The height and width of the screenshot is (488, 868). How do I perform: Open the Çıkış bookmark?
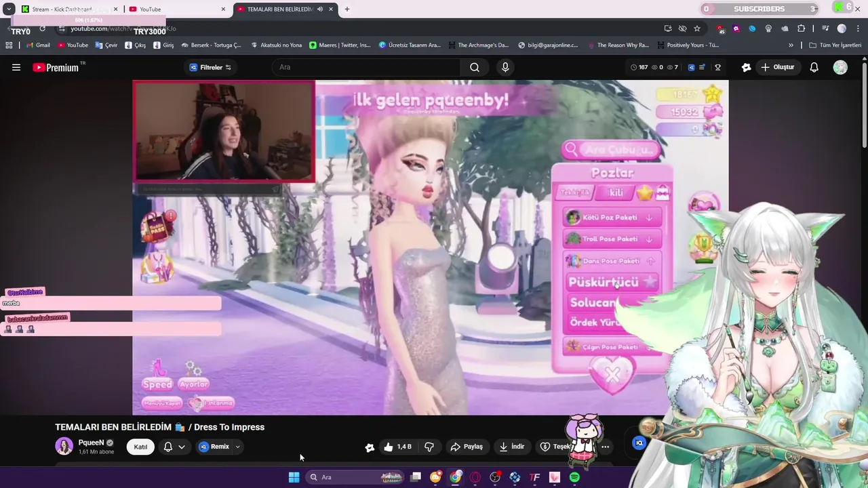coord(135,45)
